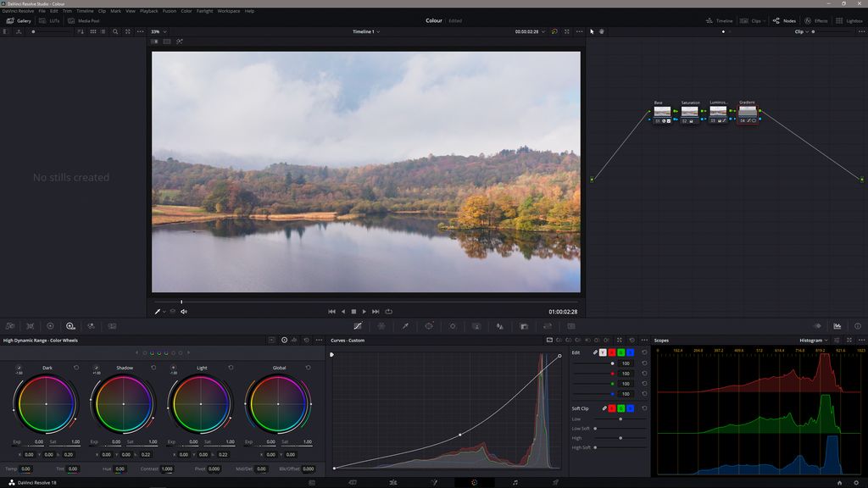Switch to the Fairlight page
This screenshot has height=488, width=868.
[x=515, y=483]
